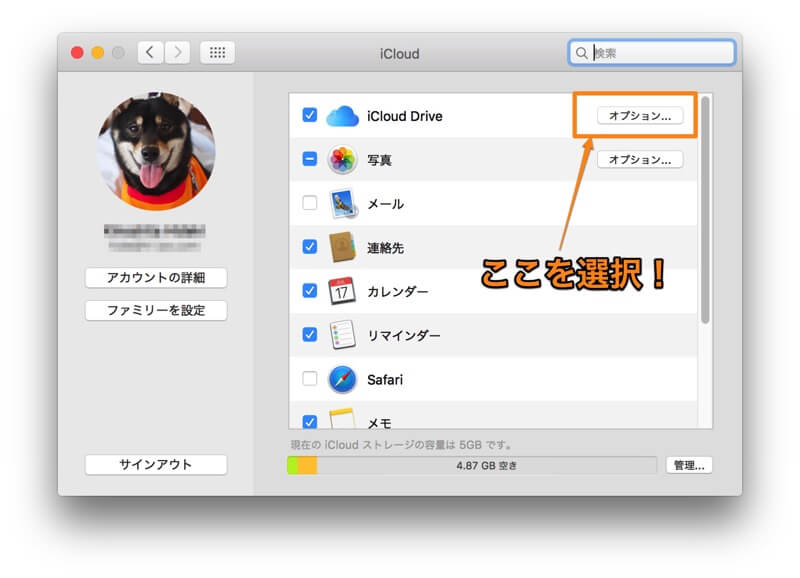The height and width of the screenshot is (578, 800).
Task: Click the Reminders list icon
Action: click(x=342, y=335)
